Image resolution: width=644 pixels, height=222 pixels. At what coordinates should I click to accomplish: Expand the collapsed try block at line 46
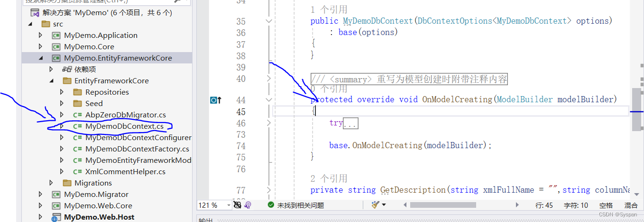click(x=269, y=123)
